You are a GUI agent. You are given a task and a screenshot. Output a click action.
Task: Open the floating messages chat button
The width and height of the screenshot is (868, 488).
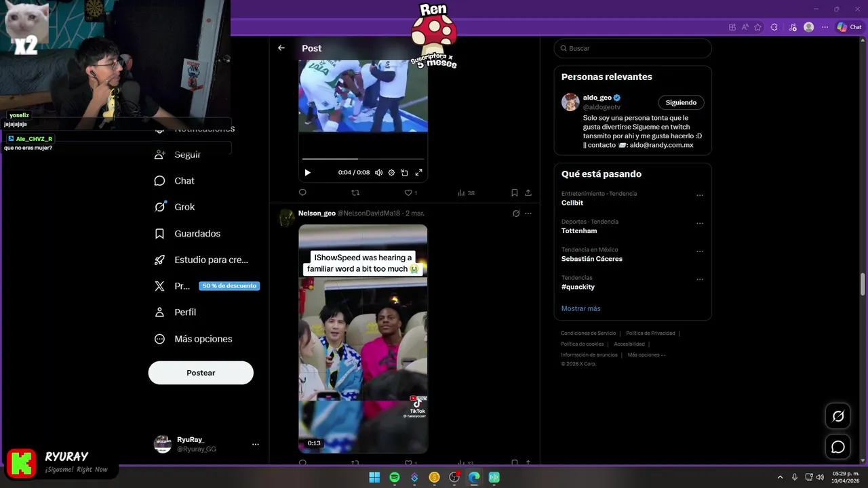(838, 447)
